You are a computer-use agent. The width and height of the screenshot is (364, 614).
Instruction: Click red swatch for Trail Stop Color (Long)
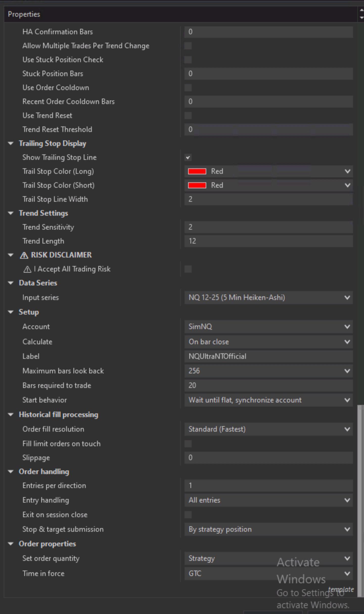coord(197,171)
